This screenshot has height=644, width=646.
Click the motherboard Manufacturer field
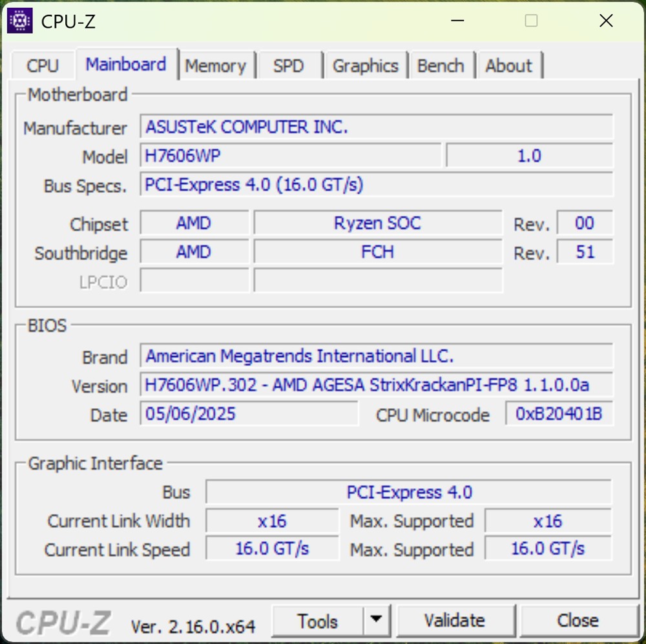tap(376, 127)
